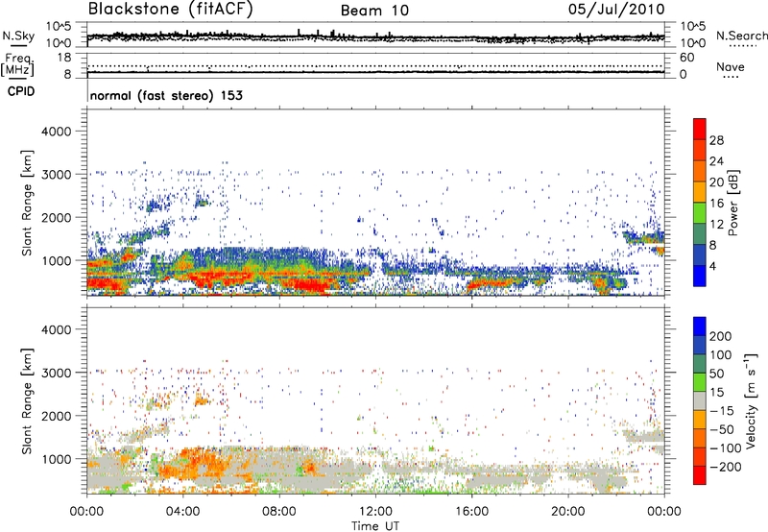Select the '04:00' time tick label
The image size is (768, 532).
tap(182, 512)
